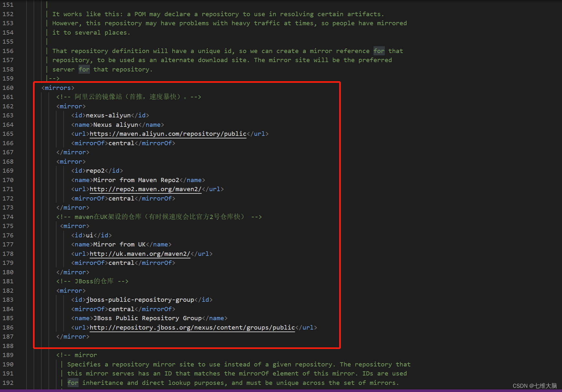This screenshot has width=562, height=392.
Task: Click the name Mirror from Maven Repo2
Action: pos(136,180)
